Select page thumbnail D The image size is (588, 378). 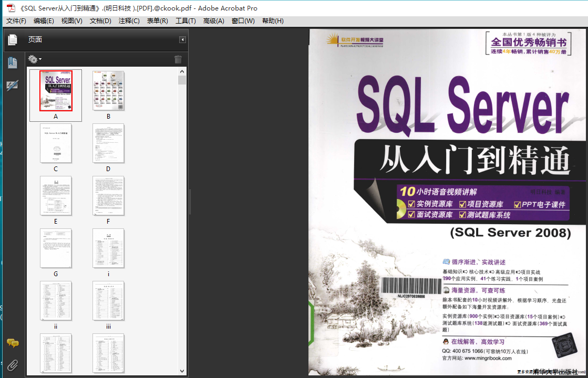(108, 143)
